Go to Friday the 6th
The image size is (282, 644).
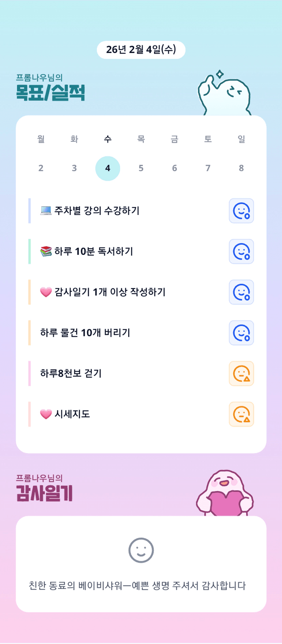[174, 168]
